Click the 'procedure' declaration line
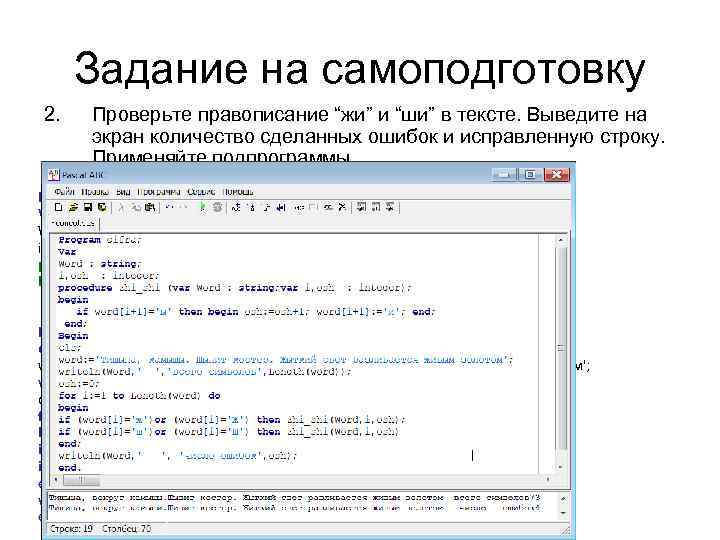 click(x=235, y=288)
